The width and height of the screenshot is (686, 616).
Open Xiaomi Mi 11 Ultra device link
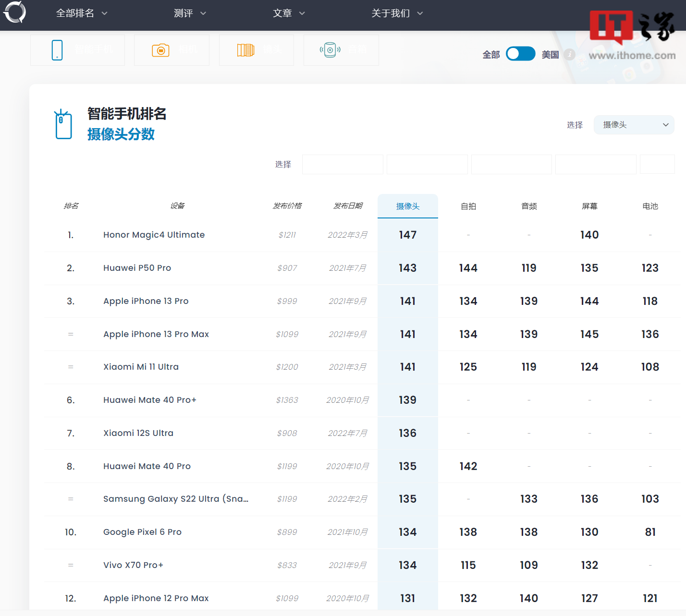click(x=141, y=367)
